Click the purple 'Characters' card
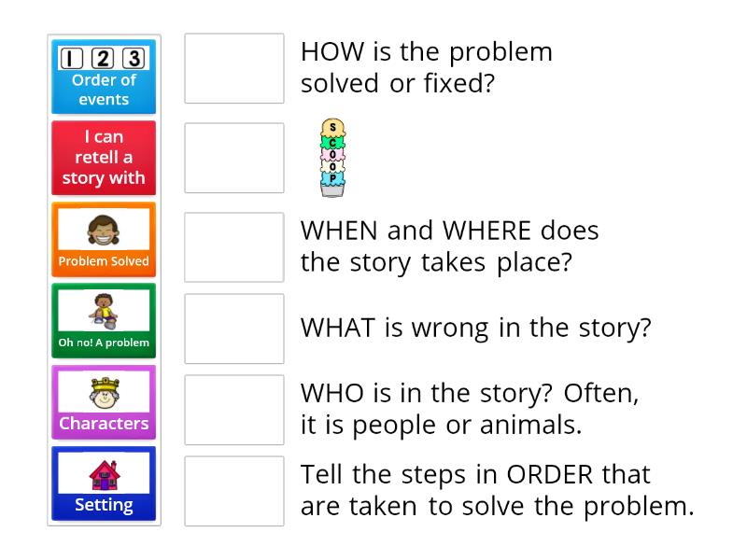747x560 pixels. 104,401
